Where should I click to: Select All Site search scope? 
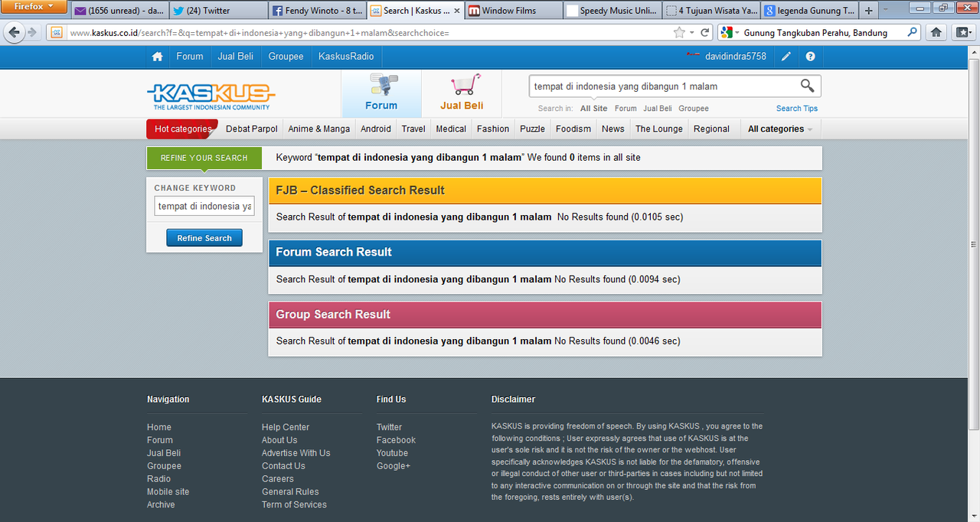tap(594, 109)
